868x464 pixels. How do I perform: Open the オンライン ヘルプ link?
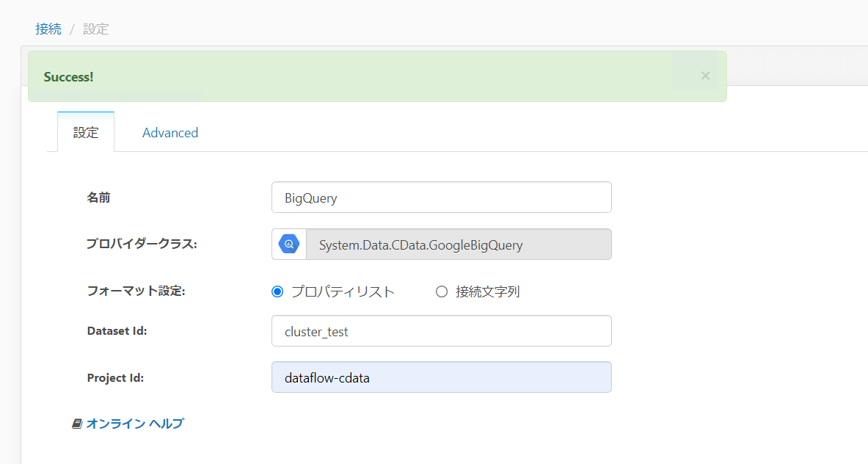(x=136, y=423)
